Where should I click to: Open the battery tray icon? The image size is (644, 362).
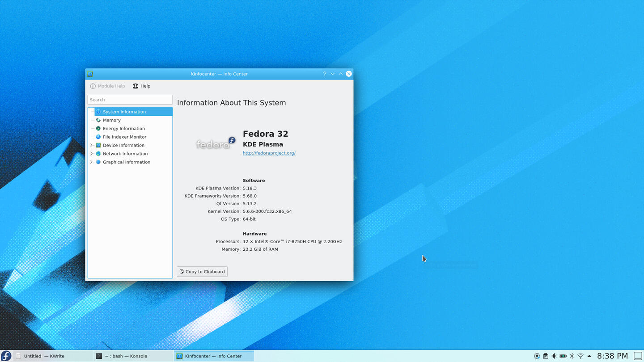(563, 356)
